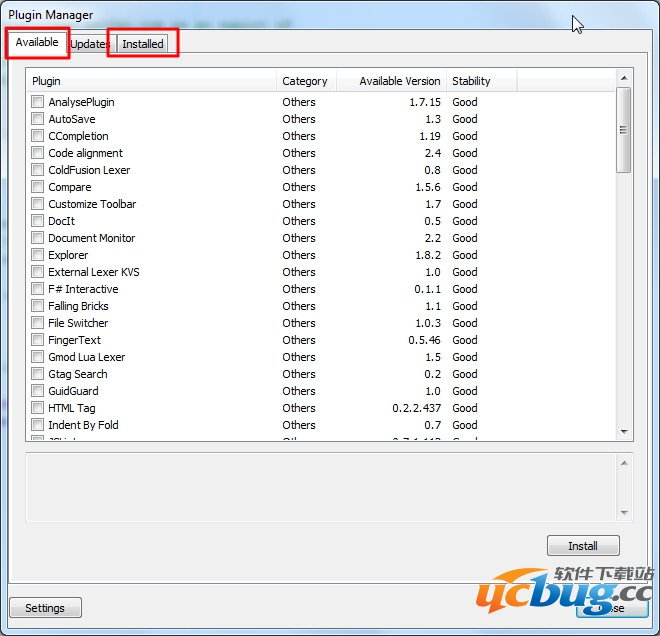Open the Updates tab

coord(89,44)
